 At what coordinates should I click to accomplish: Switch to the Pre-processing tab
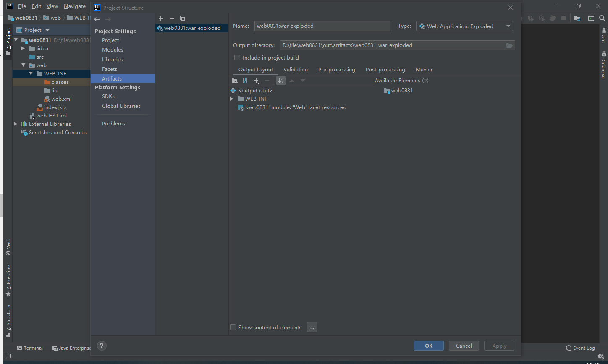(x=337, y=70)
